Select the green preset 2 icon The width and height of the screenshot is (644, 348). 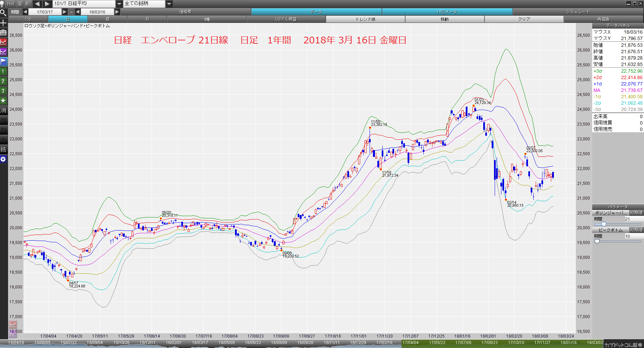(x=3, y=81)
